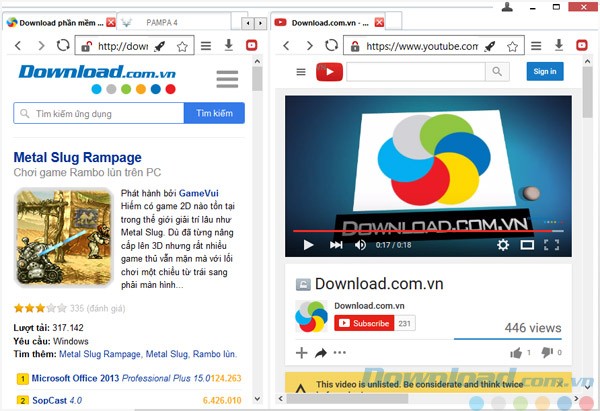
Task: Open the Rambo lùn tag link
Action: [x=214, y=354]
